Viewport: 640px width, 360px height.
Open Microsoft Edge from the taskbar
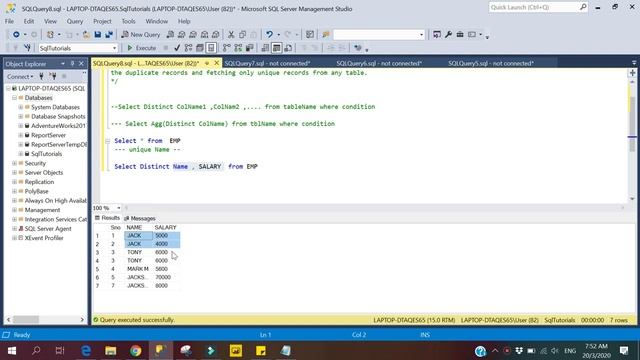pos(86,351)
